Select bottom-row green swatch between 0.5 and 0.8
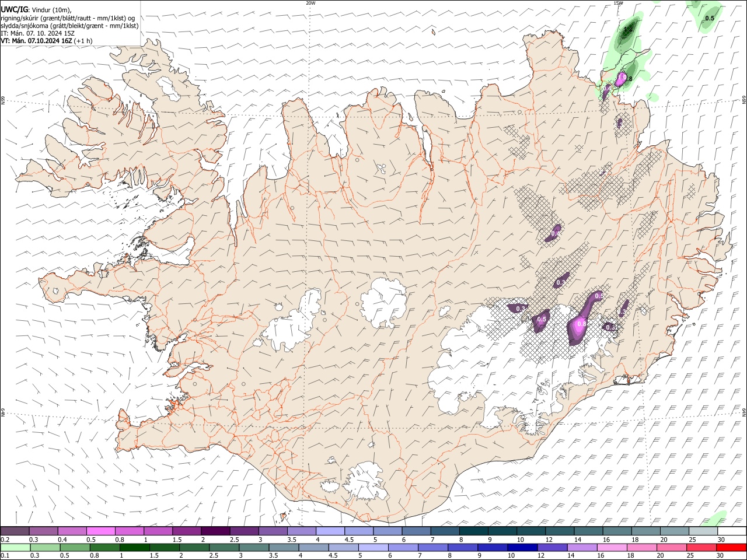The height and width of the screenshot is (560, 747). point(75,547)
